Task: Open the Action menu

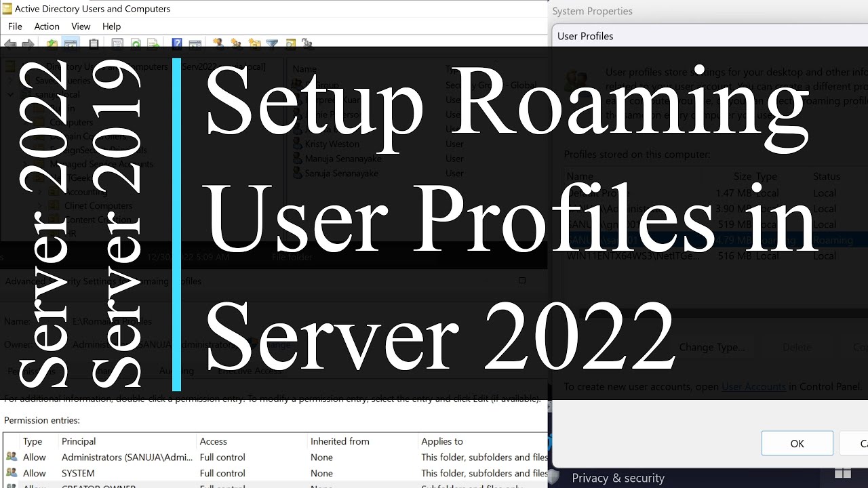Action: point(47,26)
